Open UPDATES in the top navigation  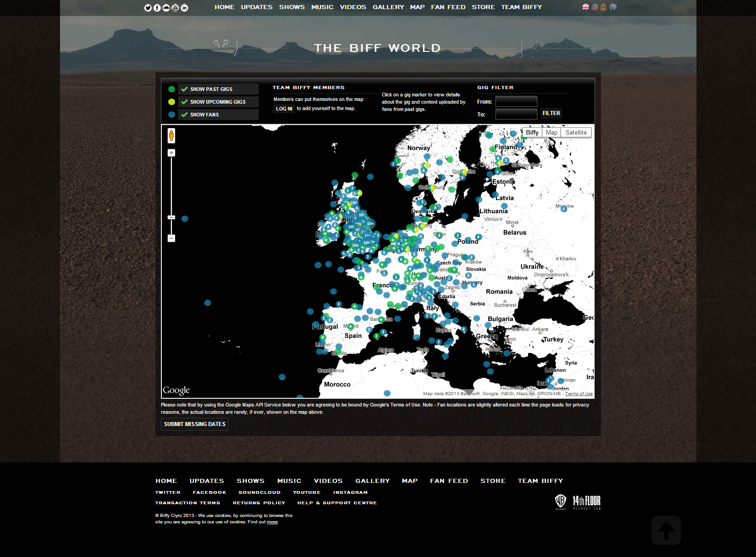(x=257, y=7)
